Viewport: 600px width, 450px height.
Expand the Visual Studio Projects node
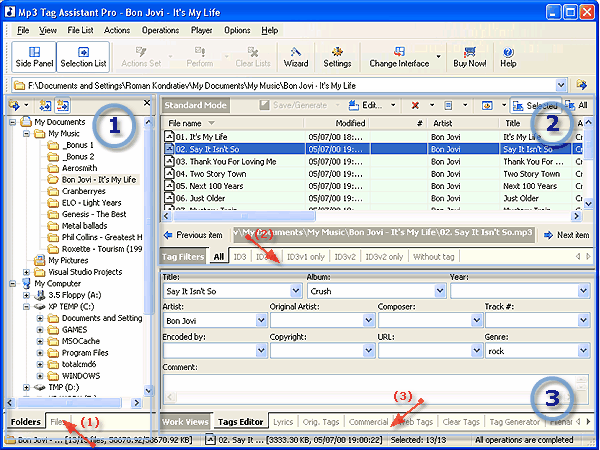(26, 272)
